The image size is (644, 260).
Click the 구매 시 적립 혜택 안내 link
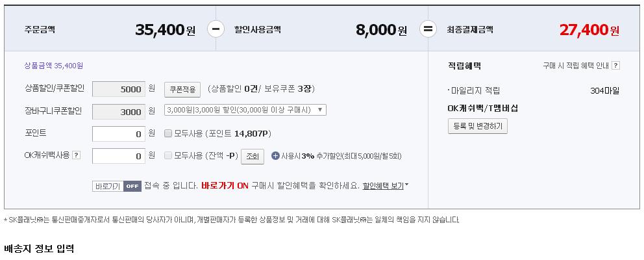point(575,66)
